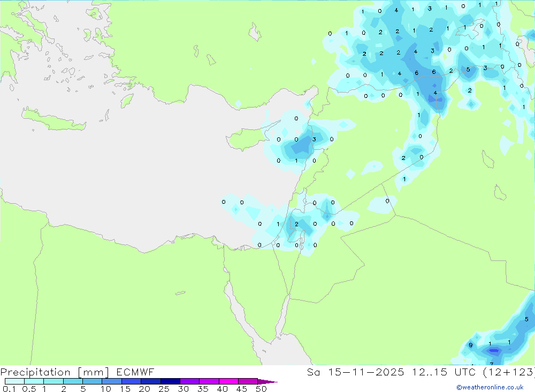Viewport: 535px width, 392px height.
Task: Pick the 20–25 mm legend swatch
Action: click(x=150, y=381)
